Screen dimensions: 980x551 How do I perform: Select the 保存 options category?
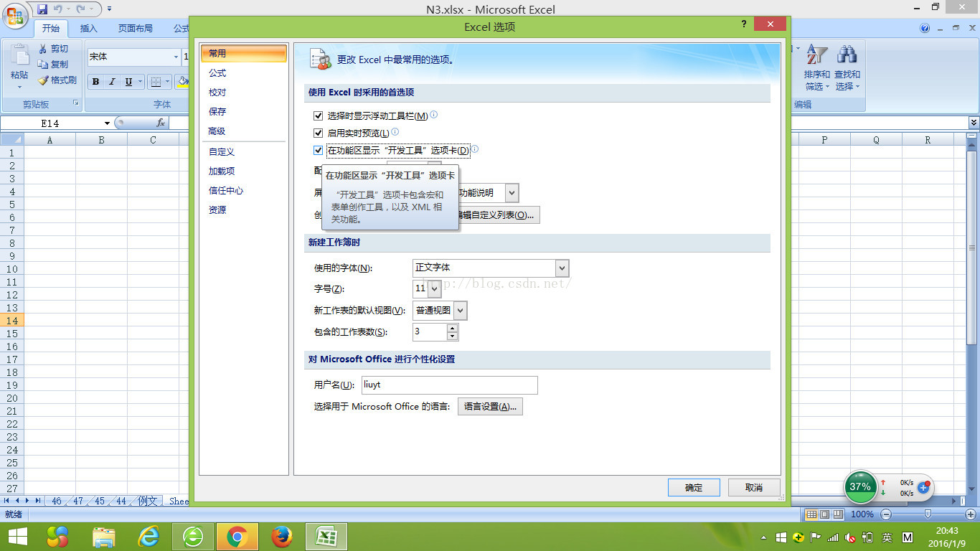[244, 112]
